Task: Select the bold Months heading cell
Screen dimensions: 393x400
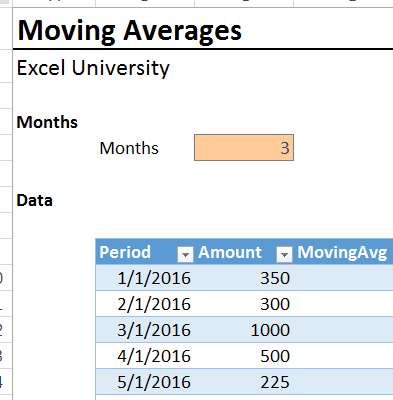Action: coord(47,122)
